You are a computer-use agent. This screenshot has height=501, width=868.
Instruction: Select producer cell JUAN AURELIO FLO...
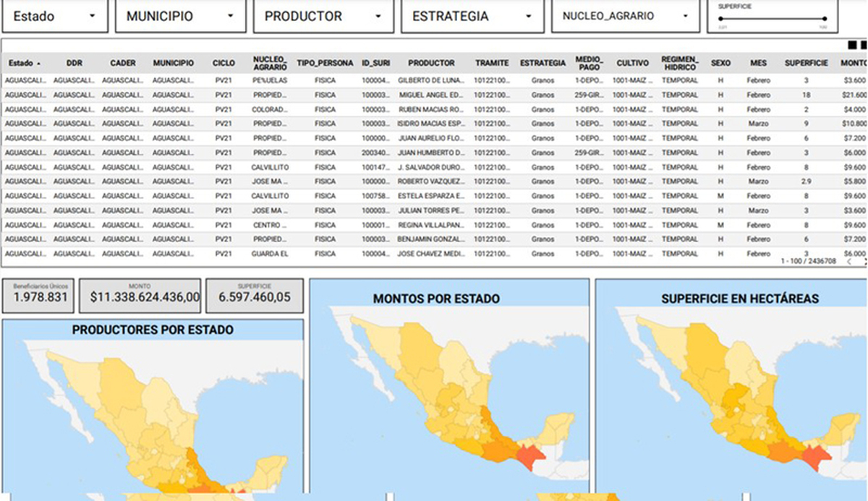coord(431,138)
